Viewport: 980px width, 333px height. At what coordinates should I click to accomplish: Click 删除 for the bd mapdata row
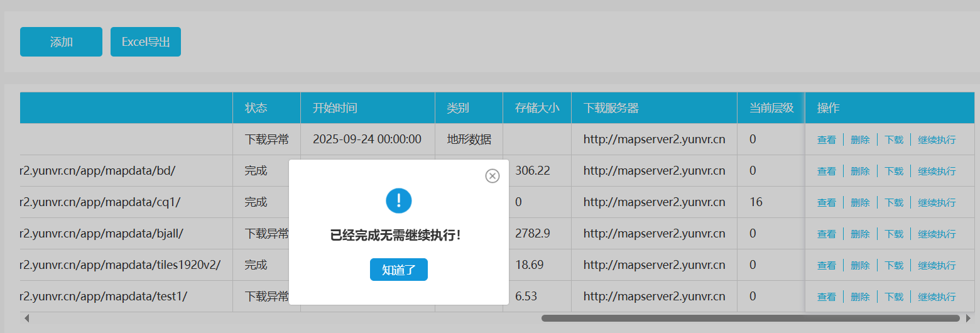tap(860, 171)
